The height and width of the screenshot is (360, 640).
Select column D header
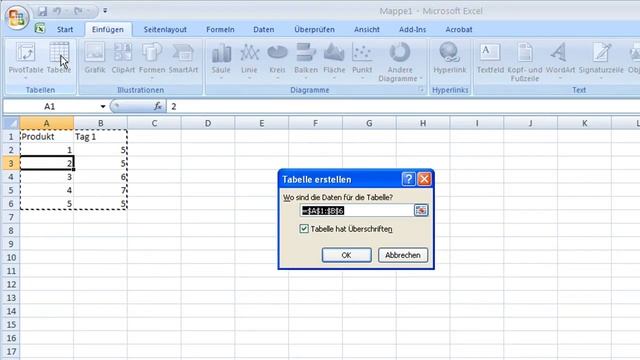point(208,123)
